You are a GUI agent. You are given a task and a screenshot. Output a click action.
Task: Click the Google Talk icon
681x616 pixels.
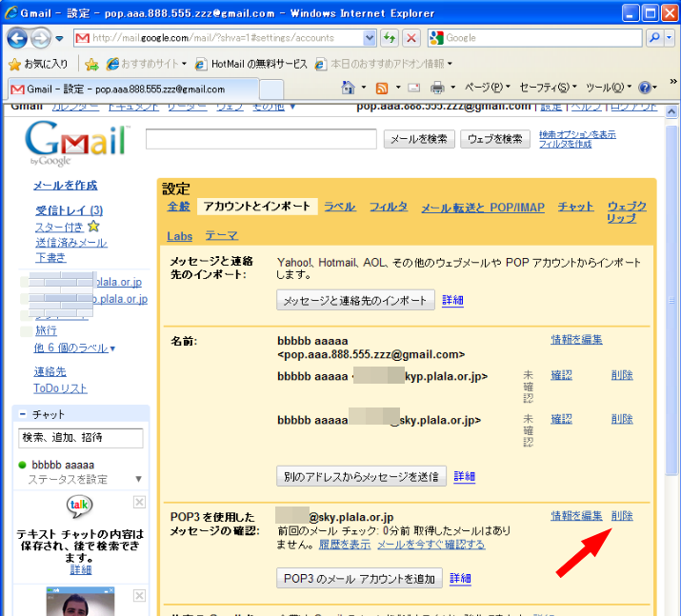pyautogui.click(x=80, y=507)
